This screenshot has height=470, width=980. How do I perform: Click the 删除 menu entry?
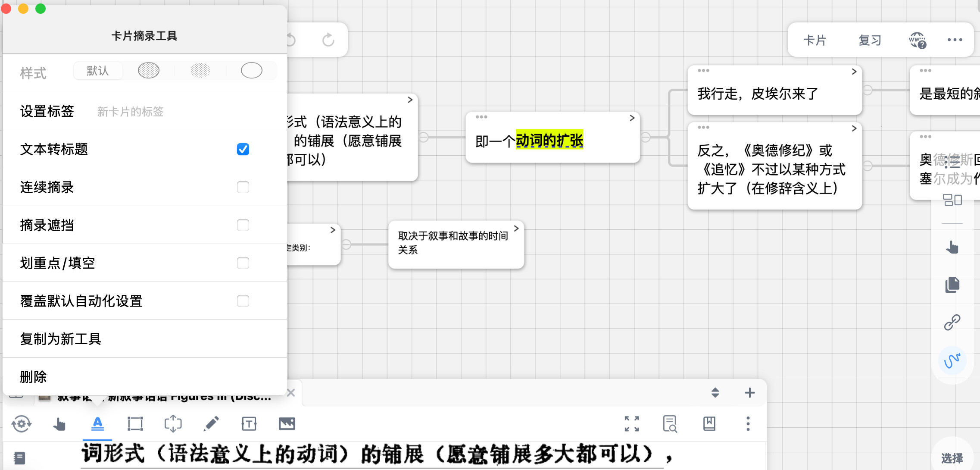click(x=145, y=376)
